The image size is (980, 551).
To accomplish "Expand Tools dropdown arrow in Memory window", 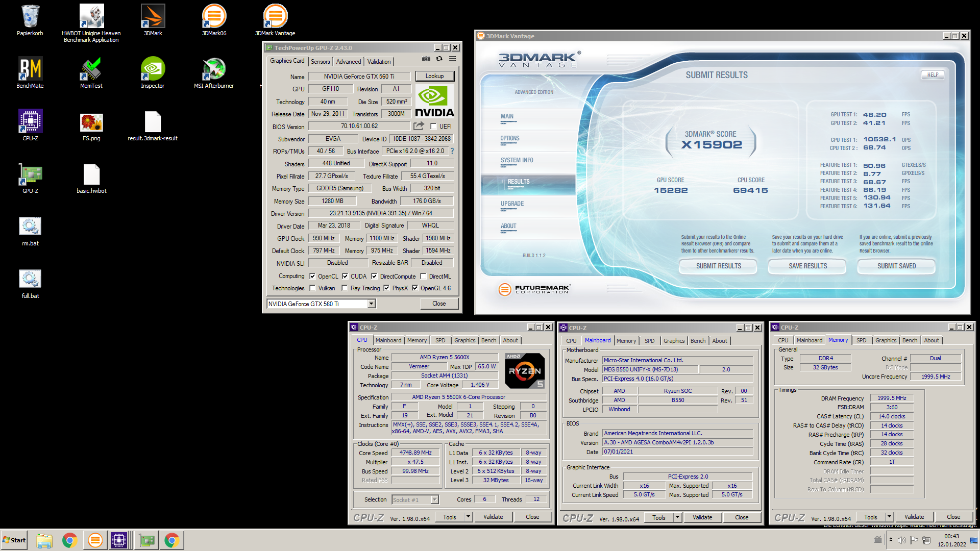I will coord(889,517).
